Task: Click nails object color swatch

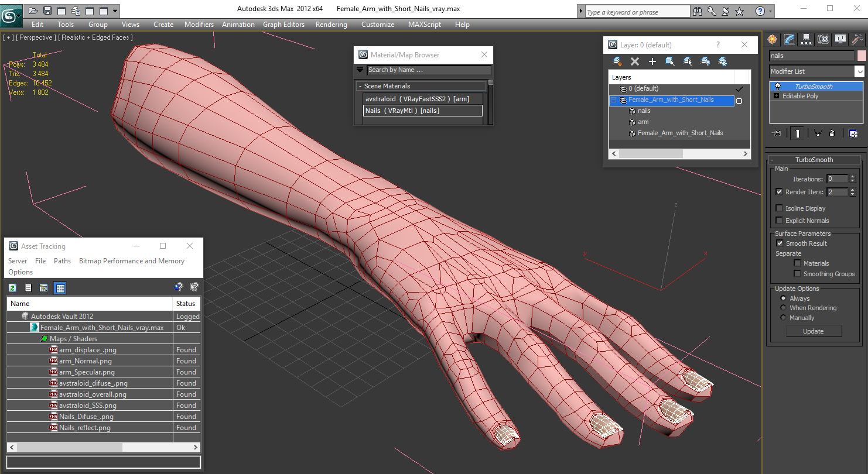Action: pyautogui.click(x=861, y=56)
